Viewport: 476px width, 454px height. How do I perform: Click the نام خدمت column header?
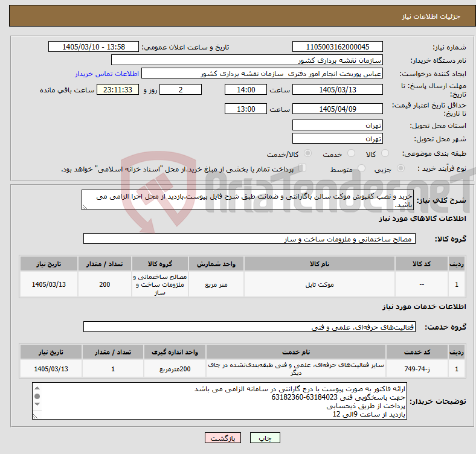click(296, 352)
